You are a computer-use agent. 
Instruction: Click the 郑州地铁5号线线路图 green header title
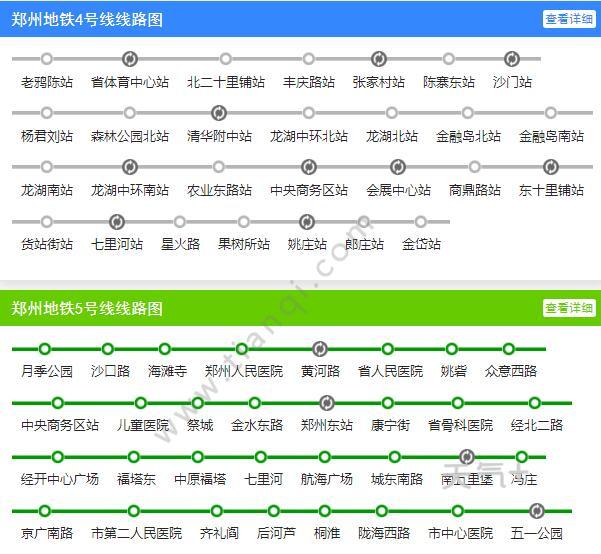88,308
